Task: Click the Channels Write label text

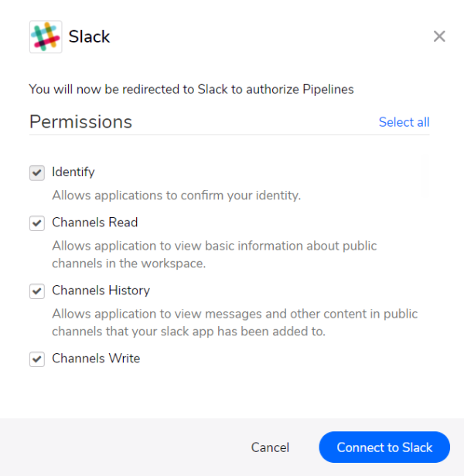Action: click(96, 359)
